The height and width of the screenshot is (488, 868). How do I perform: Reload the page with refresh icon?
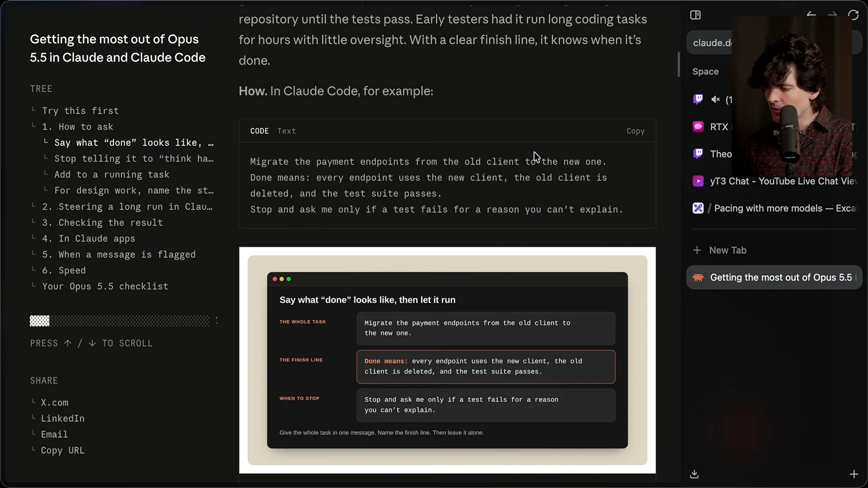[x=853, y=15]
